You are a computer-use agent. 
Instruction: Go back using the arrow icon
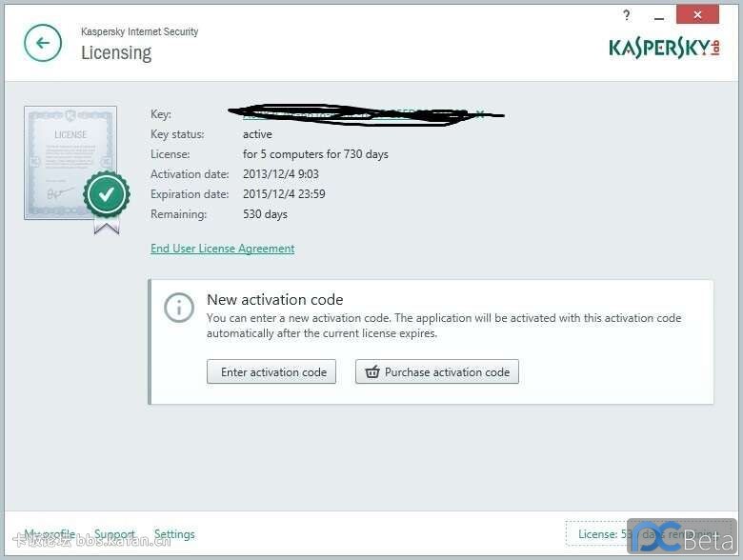[43, 43]
